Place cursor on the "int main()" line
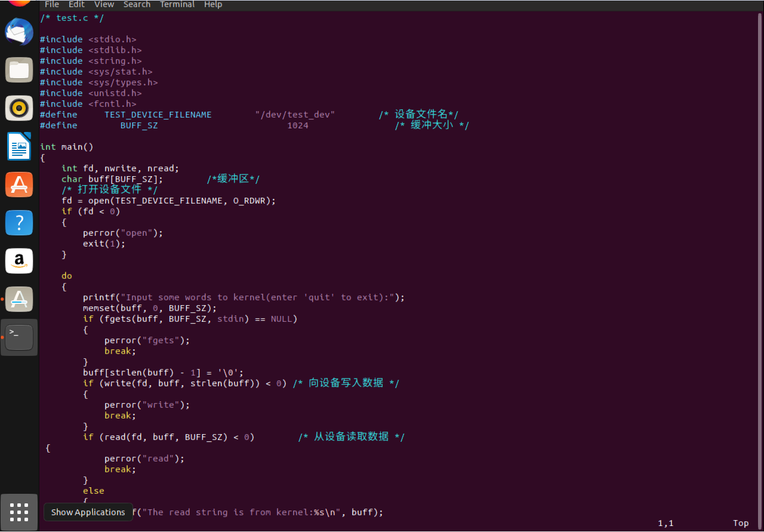 (66, 147)
